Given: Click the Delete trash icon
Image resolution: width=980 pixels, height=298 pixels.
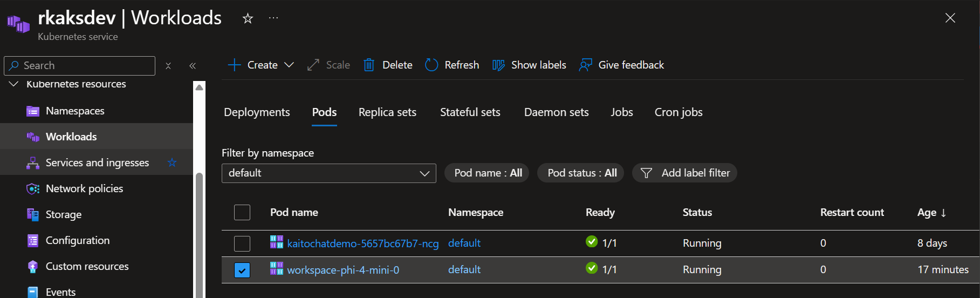Looking at the screenshot, I should [369, 65].
